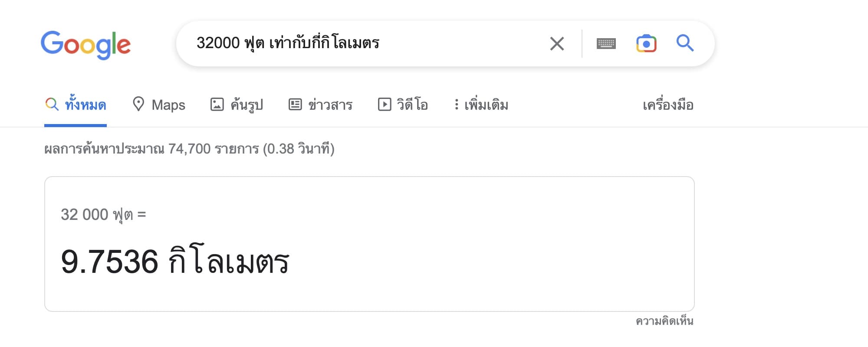The width and height of the screenshot is (868, 347).
Task: Search by image with camera icon
Action: 646,44
